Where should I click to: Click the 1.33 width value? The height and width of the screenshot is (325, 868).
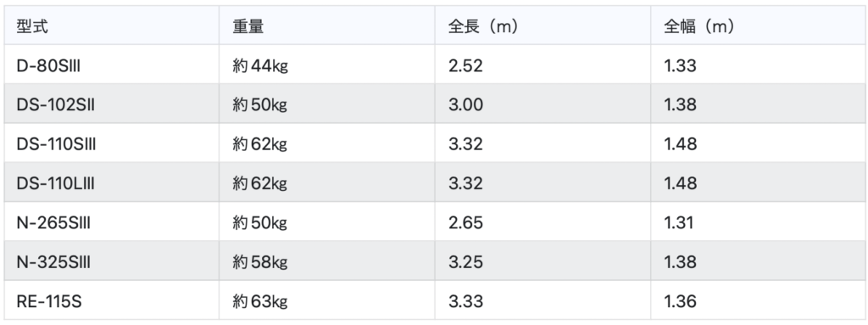(681, 66)
